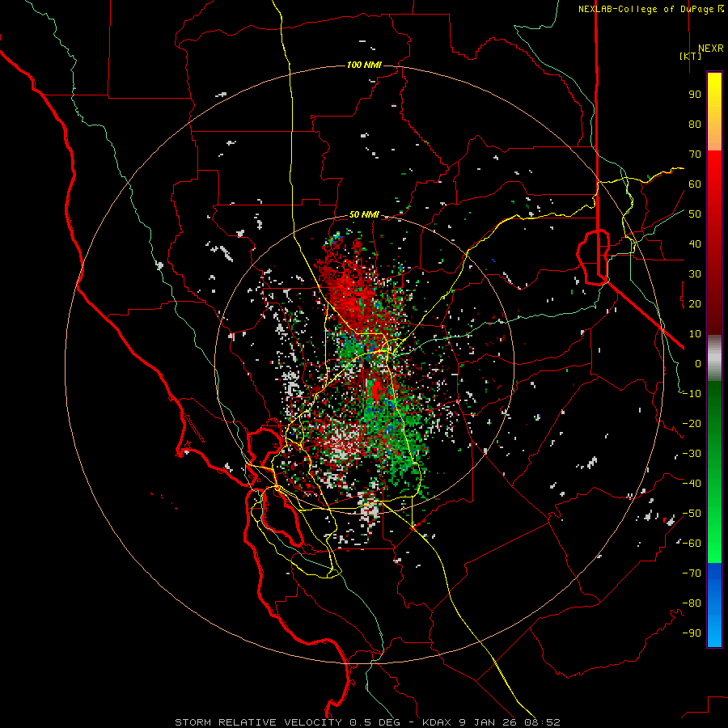
Task: Click the [KT] units label
Action: pyautogui.click(x=691, y=56)
